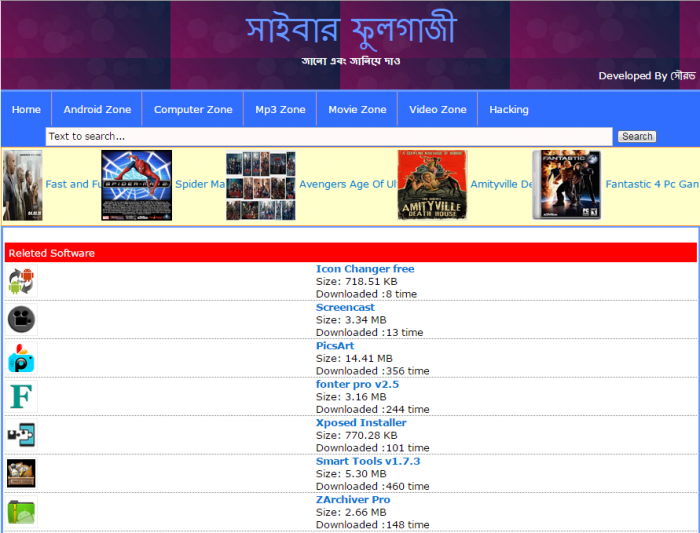Follow the Avengers Age Of Ul... link

[x=348, y=184]
